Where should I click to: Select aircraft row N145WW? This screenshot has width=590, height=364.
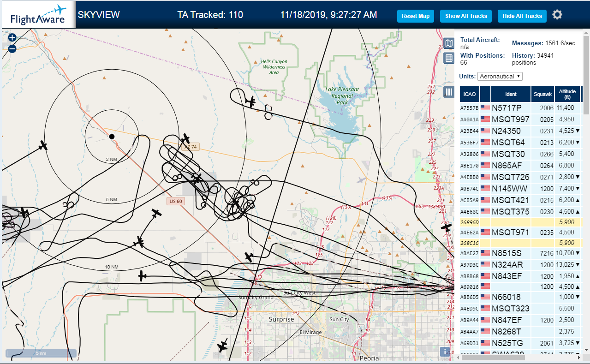coord(521,189)
